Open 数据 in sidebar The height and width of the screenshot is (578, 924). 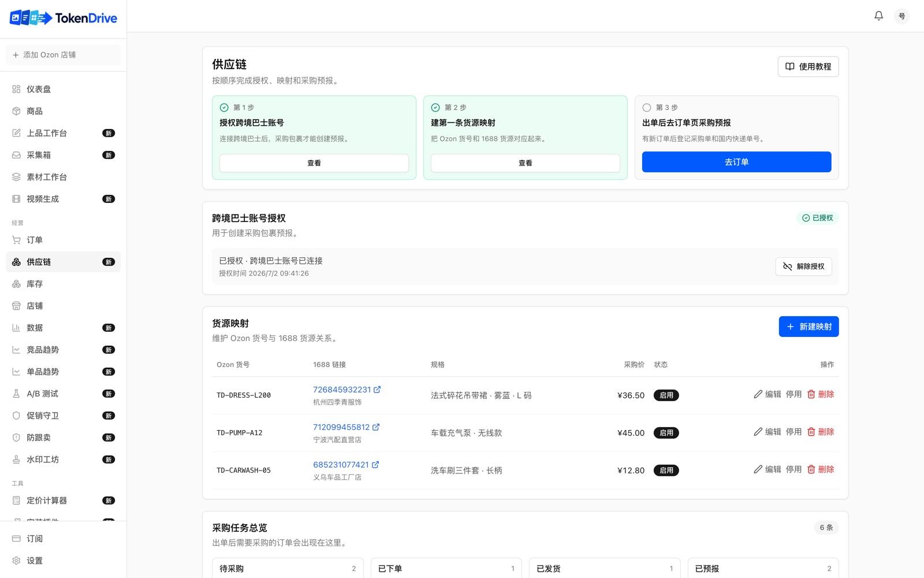(64, 328)
